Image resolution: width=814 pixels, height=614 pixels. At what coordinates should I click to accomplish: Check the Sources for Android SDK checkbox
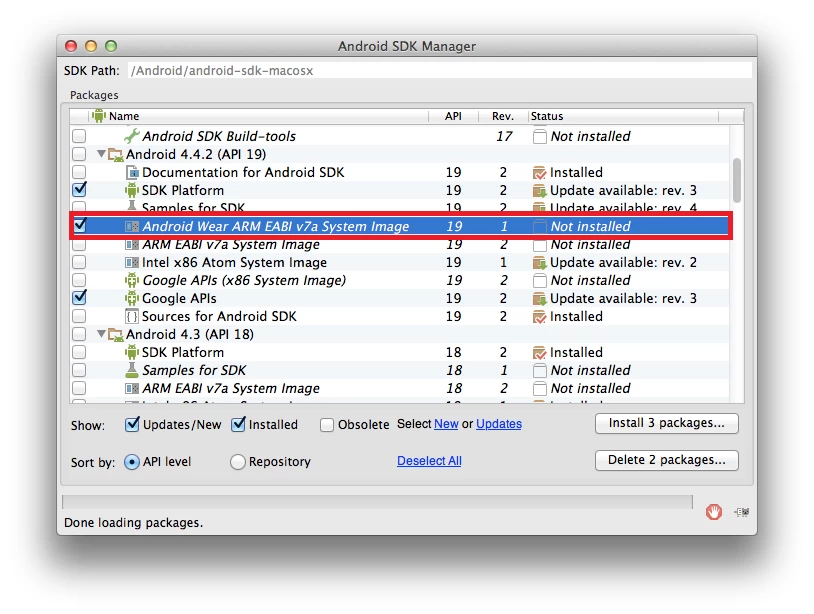pyautogui.click(x=79, y=316)
